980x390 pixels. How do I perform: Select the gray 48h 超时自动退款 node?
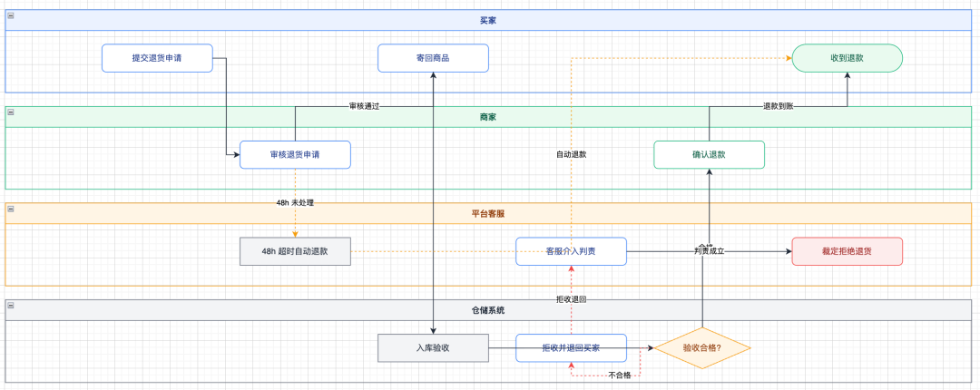(x=295, y=251)
